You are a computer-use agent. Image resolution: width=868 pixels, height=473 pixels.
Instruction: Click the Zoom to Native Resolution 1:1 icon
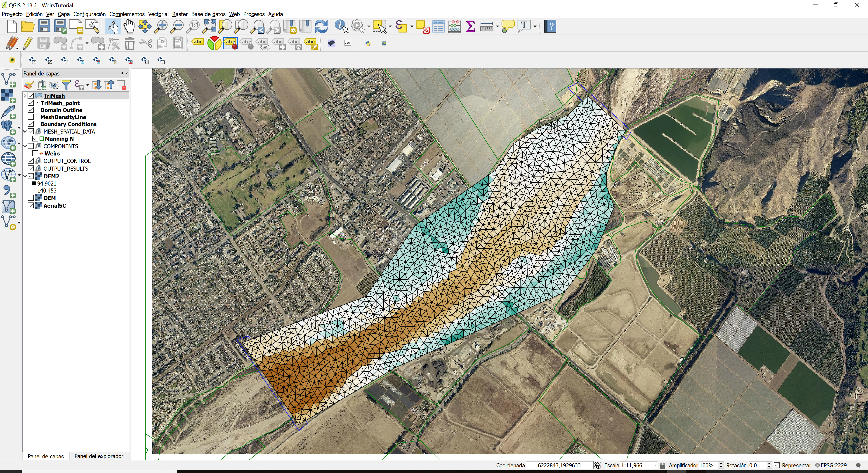[x=193, y=26]
